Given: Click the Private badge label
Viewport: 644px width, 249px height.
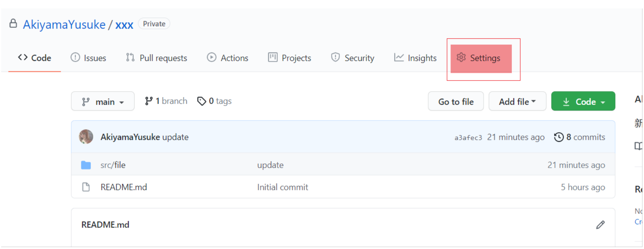Looking at the screenshot, I should click(x=154, y=24).
